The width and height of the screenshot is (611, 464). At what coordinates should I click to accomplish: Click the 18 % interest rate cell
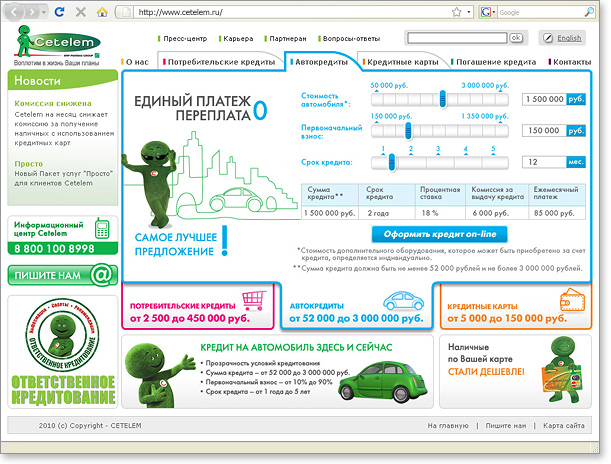pos(440,213)
